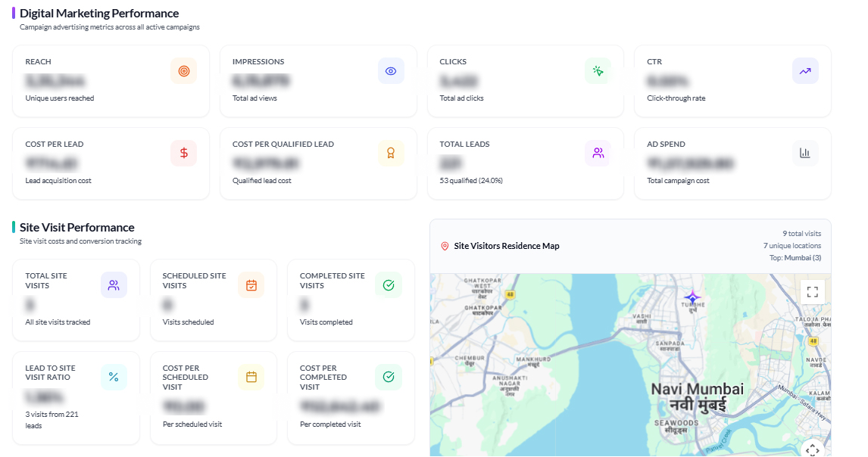
Task: Click the 'Visits completed' caption
Action: (x=326, y=322)
